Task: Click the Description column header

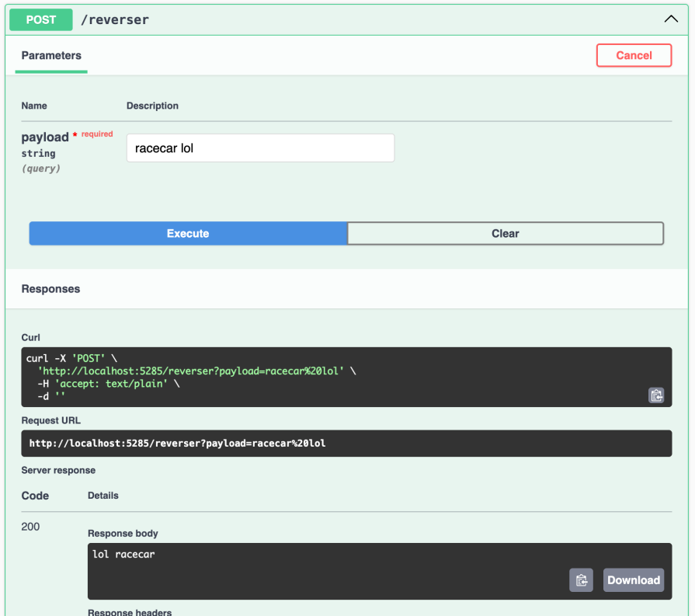Action: (152, 106)
